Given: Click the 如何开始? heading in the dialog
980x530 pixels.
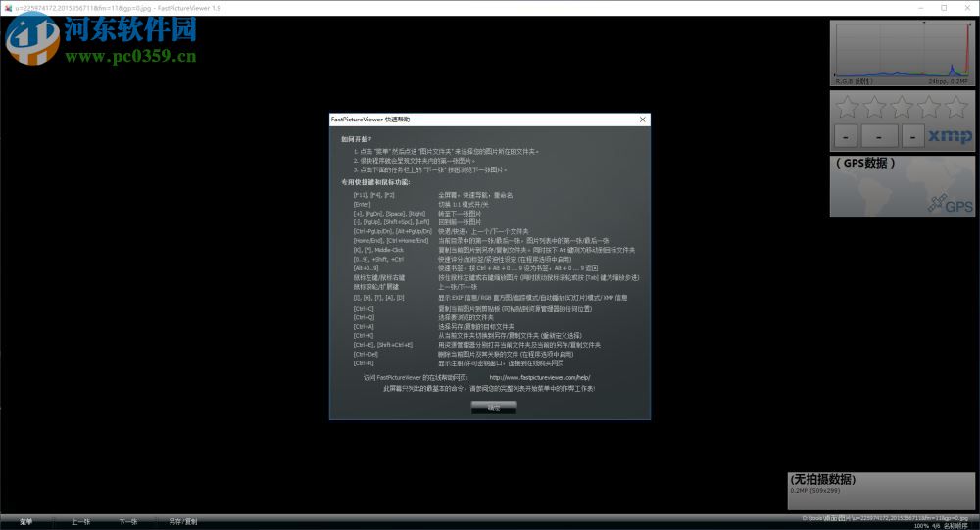Looking at the screenshot, I should click(x=357, y=139).
